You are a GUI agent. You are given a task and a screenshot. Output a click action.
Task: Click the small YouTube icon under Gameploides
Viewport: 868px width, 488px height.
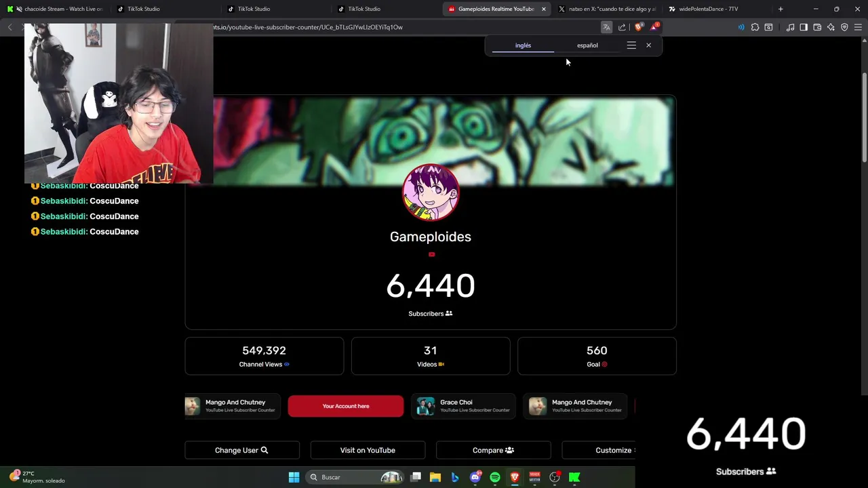[431, 255]
